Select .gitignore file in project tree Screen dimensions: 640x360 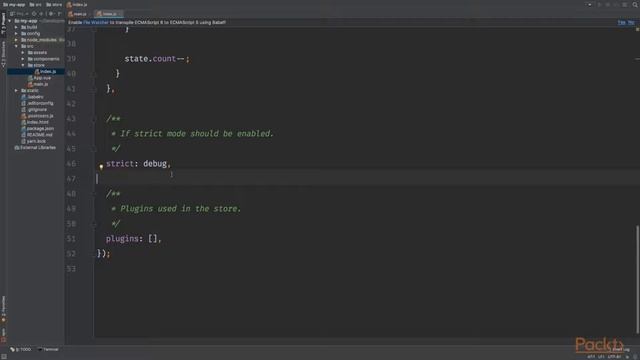tap(34, 109)
